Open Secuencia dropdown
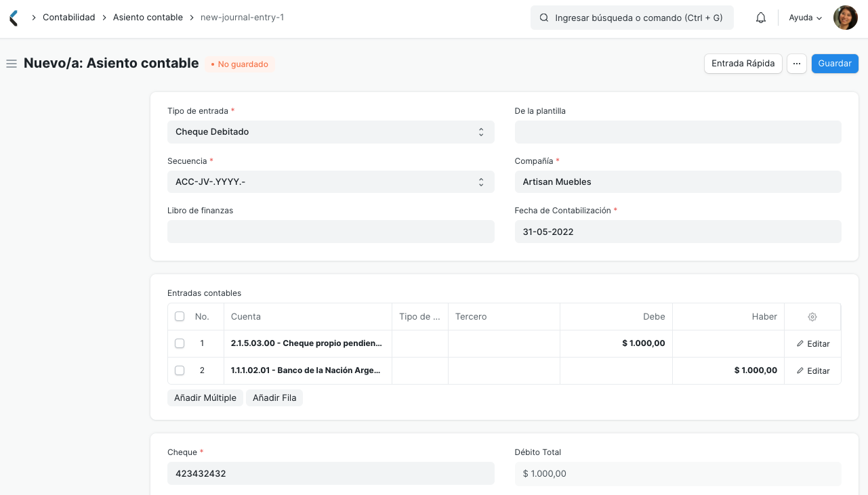Image resolution: width=868 pixels, height=495 pixels. tap(331, 182)
